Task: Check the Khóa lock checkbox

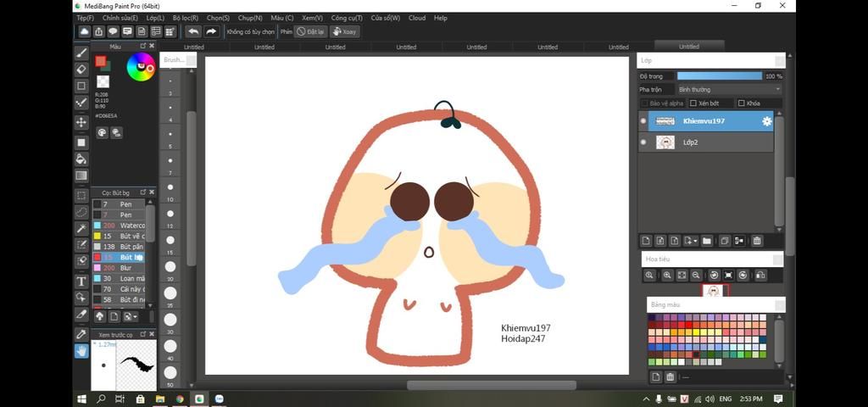Action: [x=742, y=103]
